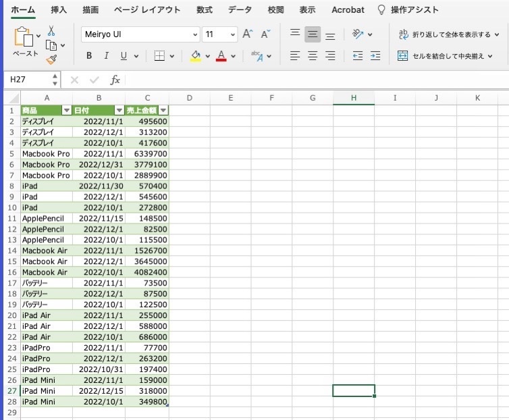The image size is (509, 420).
Task: Click the select all corner triangle
Action: coord(14,99)
